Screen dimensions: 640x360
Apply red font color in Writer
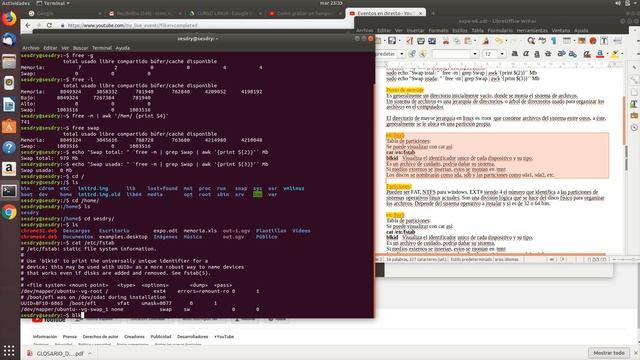600,53
